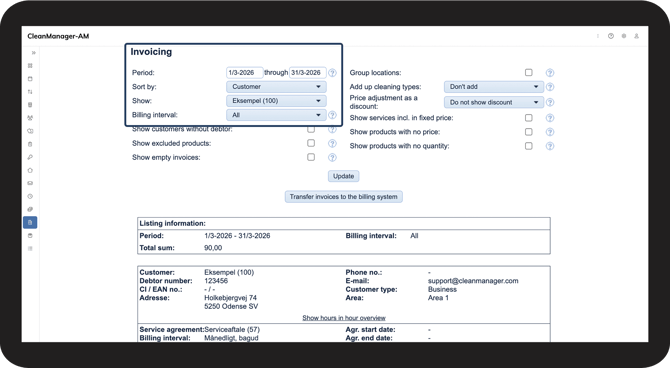This screenshot has height=368, width=670.
Task: Click the pentagon-shaped sidebar icon
Action: (x=30, y=170)
